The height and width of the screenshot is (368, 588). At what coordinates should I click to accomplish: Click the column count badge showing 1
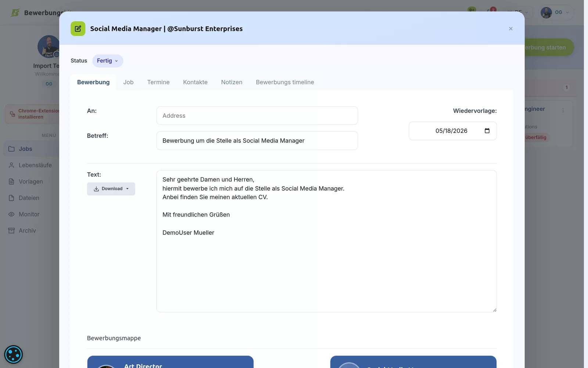[567, 88]
